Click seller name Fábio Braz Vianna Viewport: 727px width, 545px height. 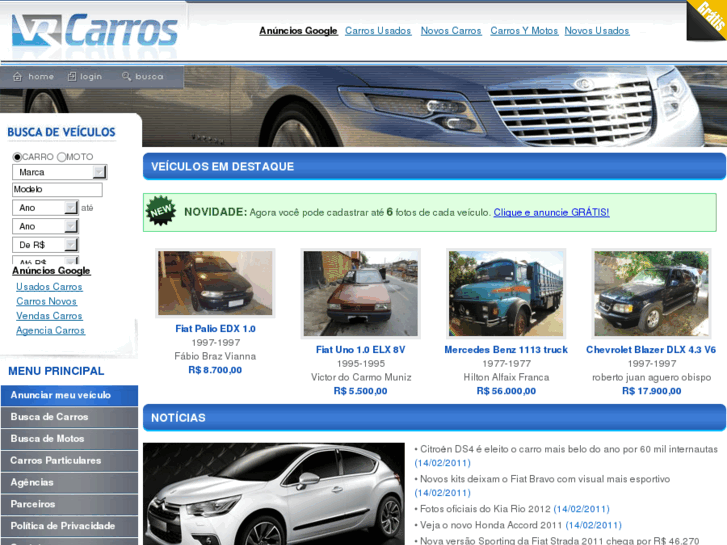tap(215, 356)
